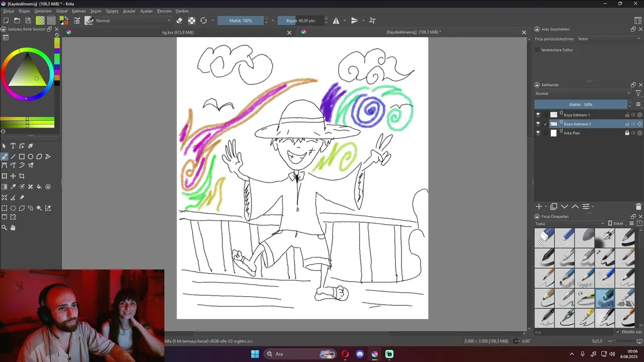Select the Line tool

13,156
